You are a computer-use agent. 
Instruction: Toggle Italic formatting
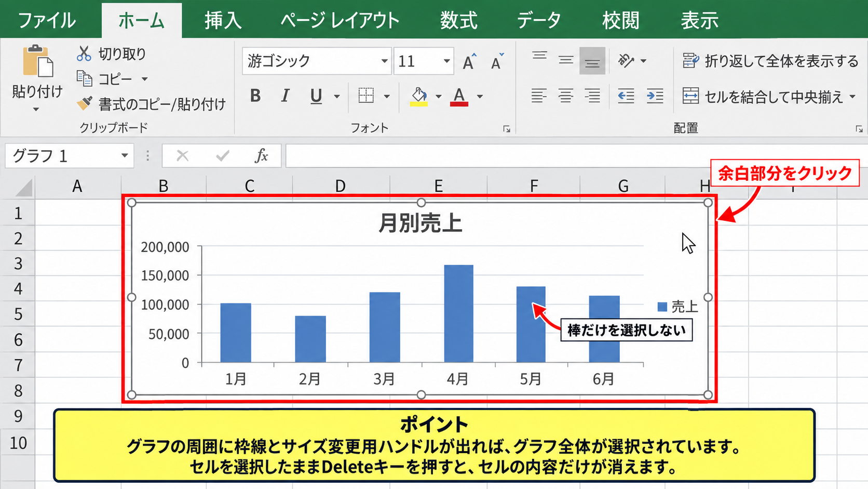(x=285, y=96)
